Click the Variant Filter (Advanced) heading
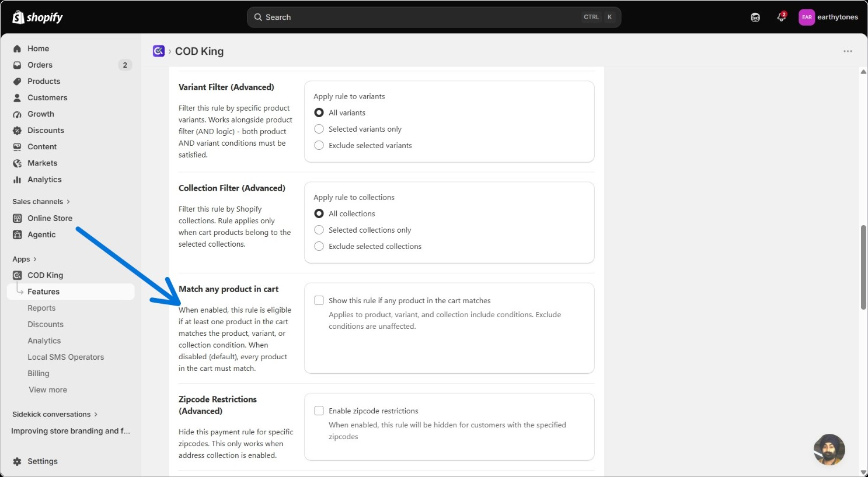 (x=226, y=87)
